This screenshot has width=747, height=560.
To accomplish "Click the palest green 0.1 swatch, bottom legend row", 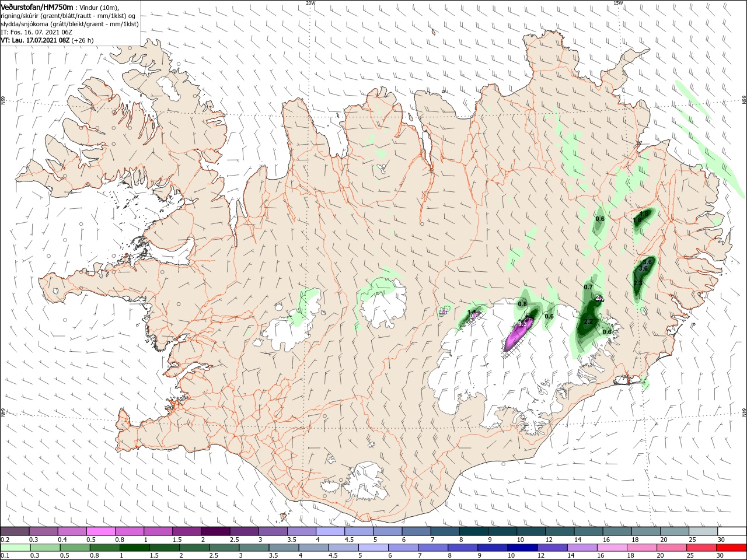I will coord(15,548).
